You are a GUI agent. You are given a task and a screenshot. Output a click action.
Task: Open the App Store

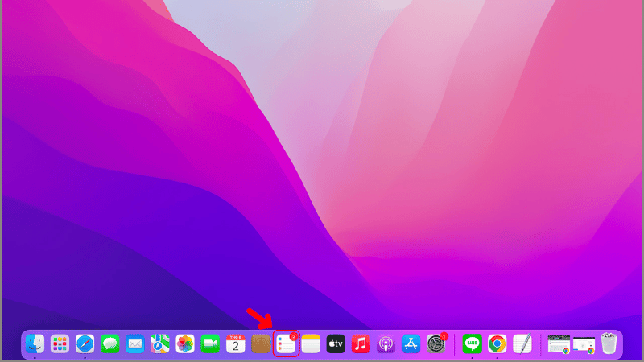click(411, 344)
